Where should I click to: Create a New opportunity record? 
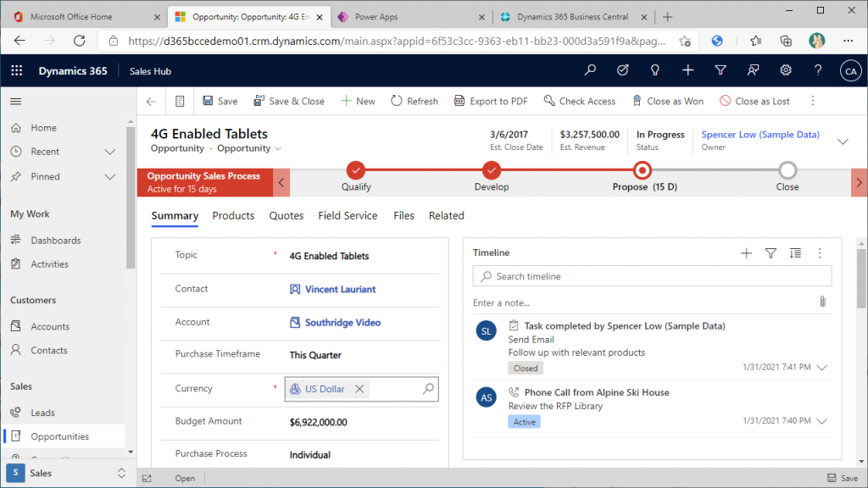point(359,102)
